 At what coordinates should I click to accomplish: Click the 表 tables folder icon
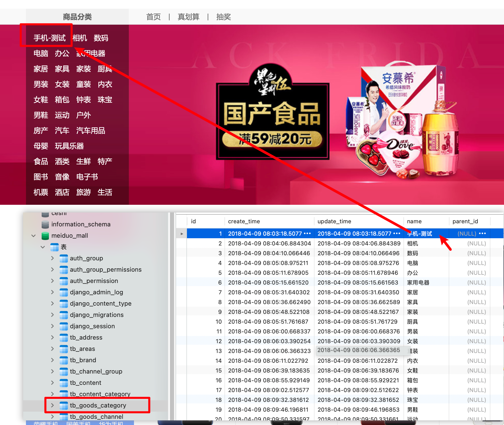click(55, 247)
